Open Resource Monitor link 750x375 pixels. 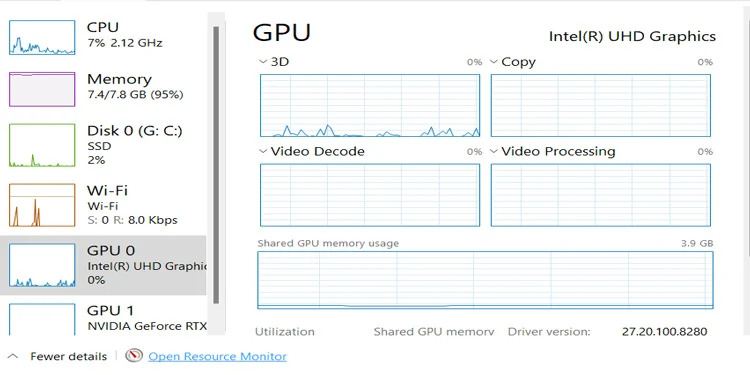pos(218,356)
